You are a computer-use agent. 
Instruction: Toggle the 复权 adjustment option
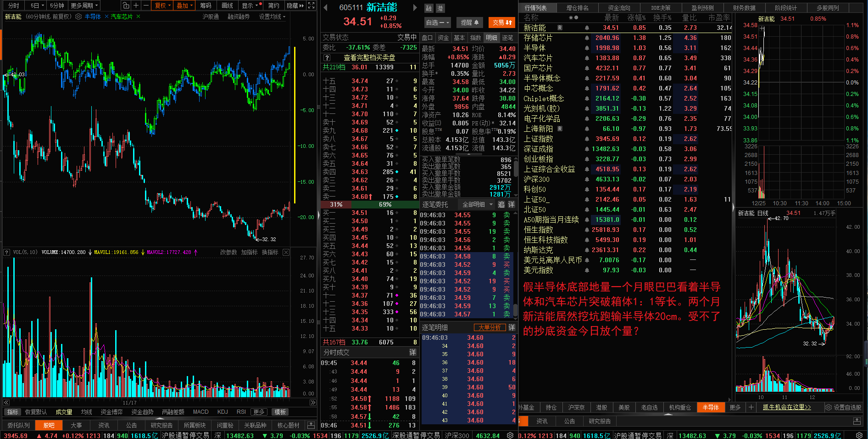[163, 6]
